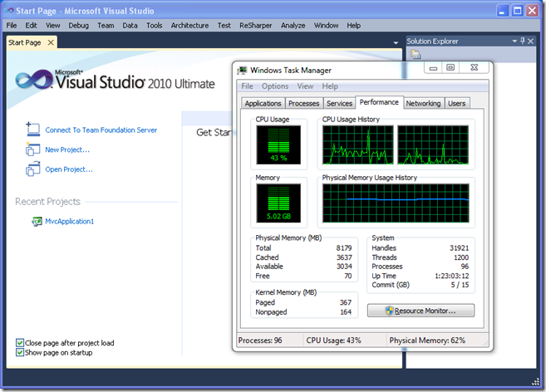The height and width of the screenshot is (392, 546).
Task: Open Task Manager's Help menu
Action: point(330,86)
